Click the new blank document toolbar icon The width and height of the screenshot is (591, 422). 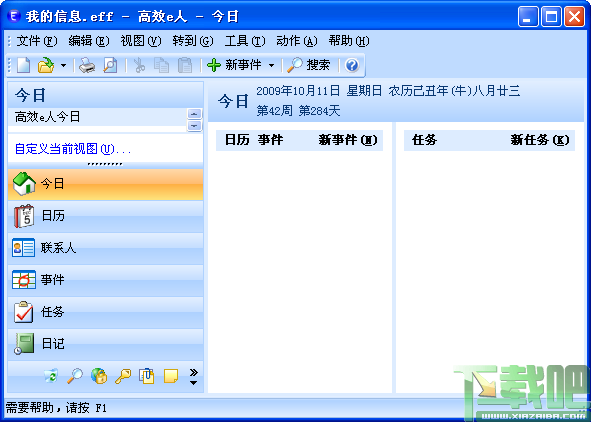tap(23, 65)
